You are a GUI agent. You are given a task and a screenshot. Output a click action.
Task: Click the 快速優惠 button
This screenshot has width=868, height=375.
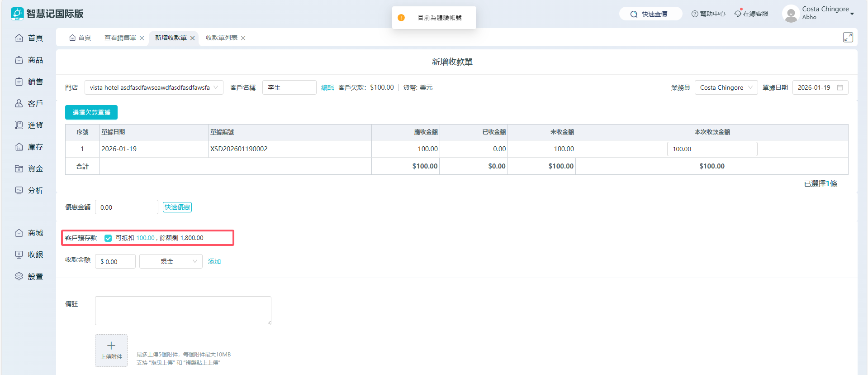pyautogui.click(x=177, y=207)
